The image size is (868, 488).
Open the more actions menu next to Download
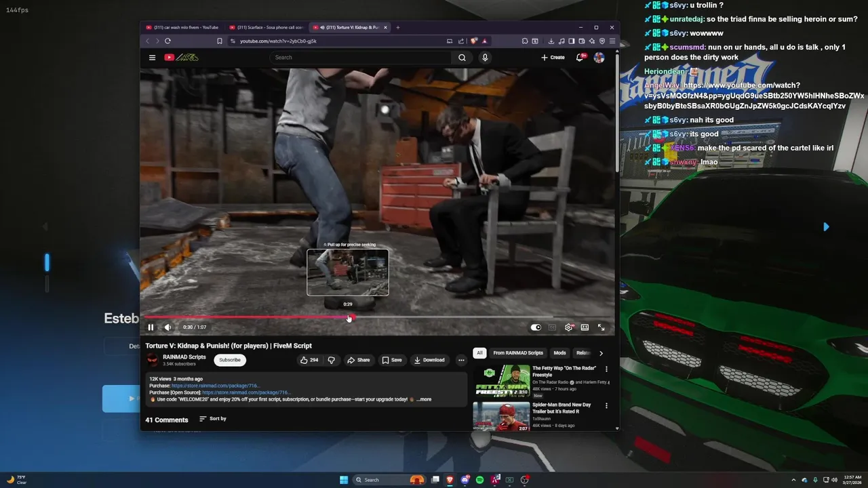coord(461,360)
